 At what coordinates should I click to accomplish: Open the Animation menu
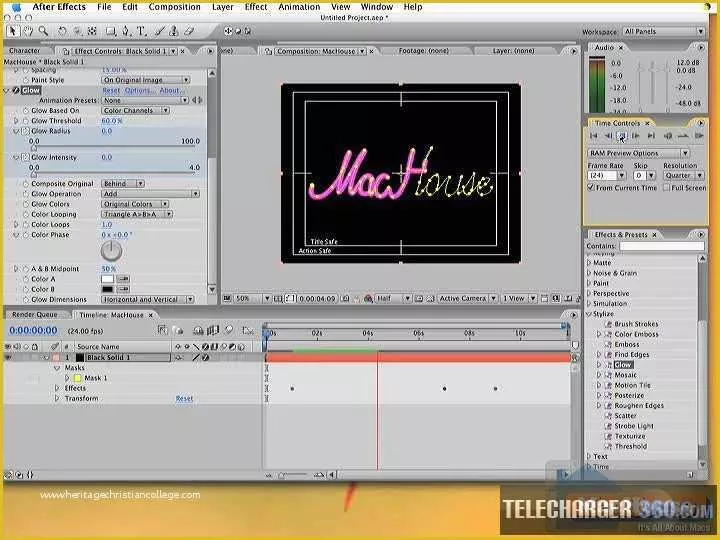pyautogui.click(x=299, y=7)
